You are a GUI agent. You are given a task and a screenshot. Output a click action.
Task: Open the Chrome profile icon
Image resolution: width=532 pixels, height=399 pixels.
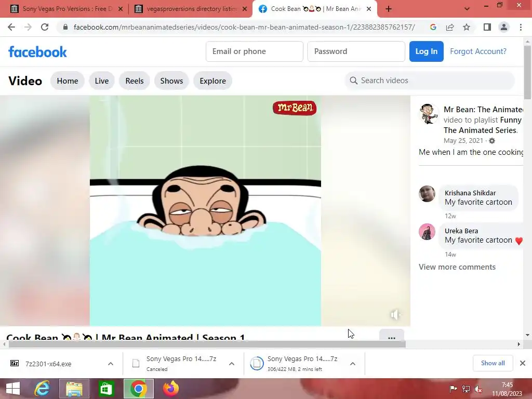click(x=504, y=27)
